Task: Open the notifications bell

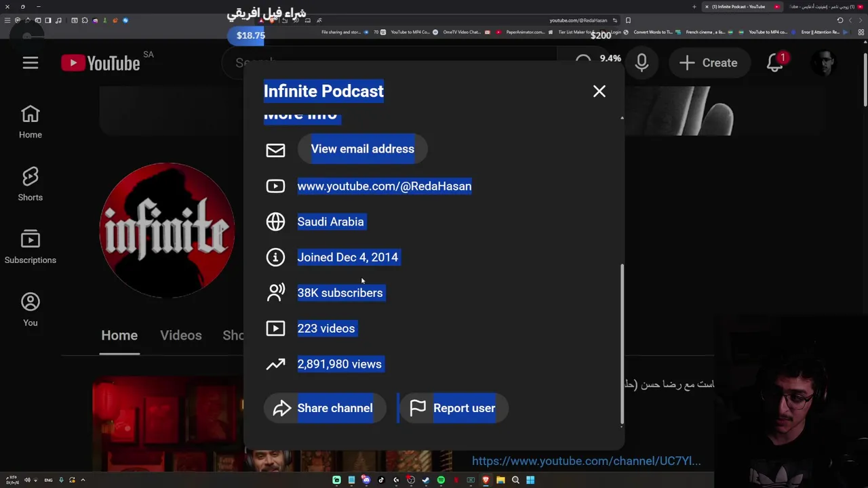Action: click(x=775, y=63)
